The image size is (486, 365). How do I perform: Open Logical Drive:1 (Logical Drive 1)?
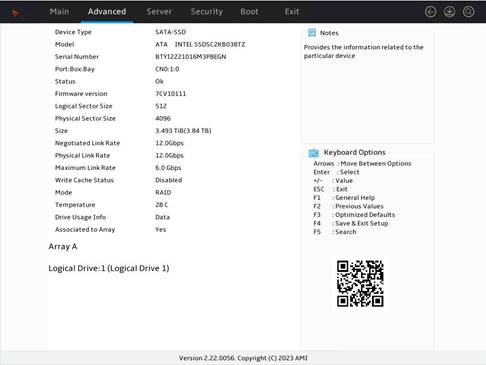[x=109, y=268]
